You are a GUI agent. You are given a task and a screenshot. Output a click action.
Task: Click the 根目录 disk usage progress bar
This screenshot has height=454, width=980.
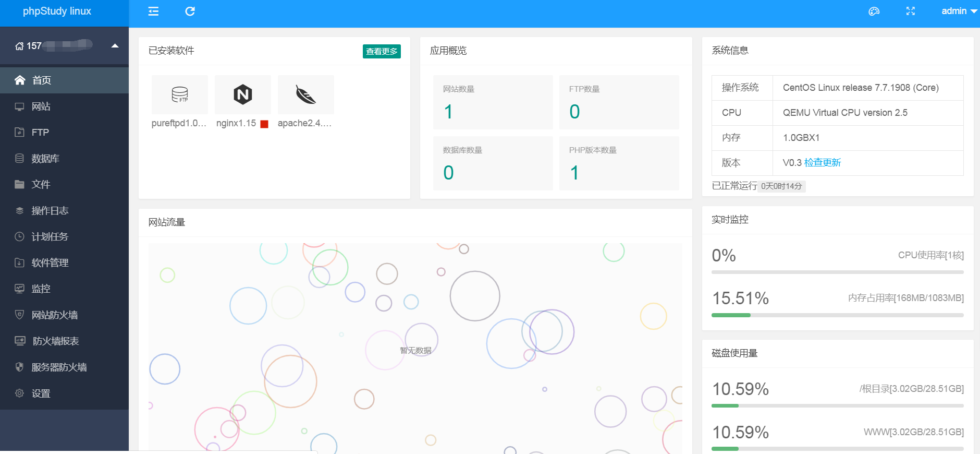(x=838, y=405)
